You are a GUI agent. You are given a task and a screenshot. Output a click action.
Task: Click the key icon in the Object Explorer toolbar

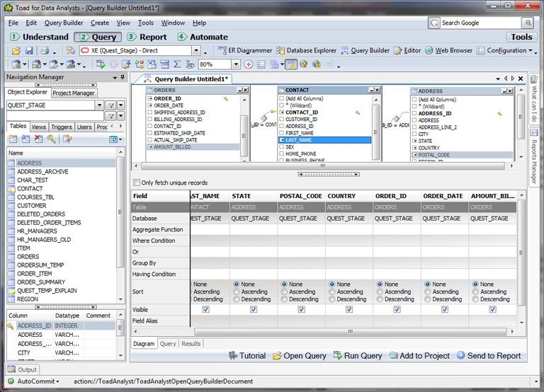(x=51, y=139)
